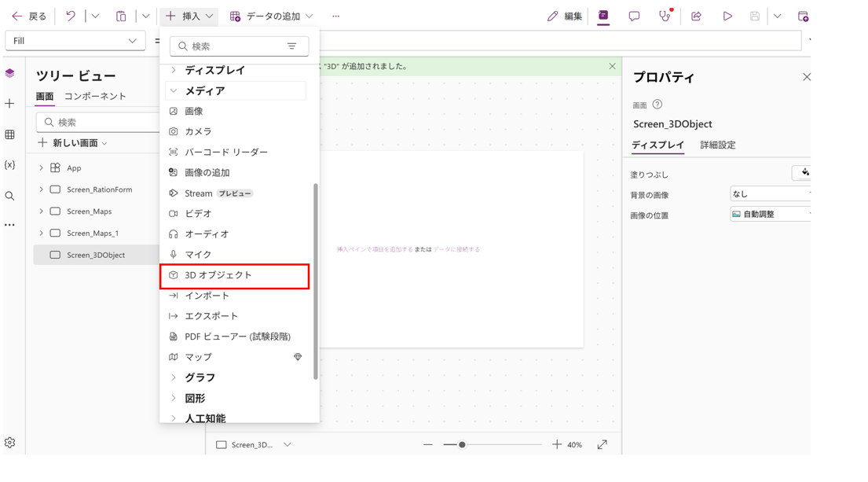Click the share icon in toolbar

[x=696, y=16]
